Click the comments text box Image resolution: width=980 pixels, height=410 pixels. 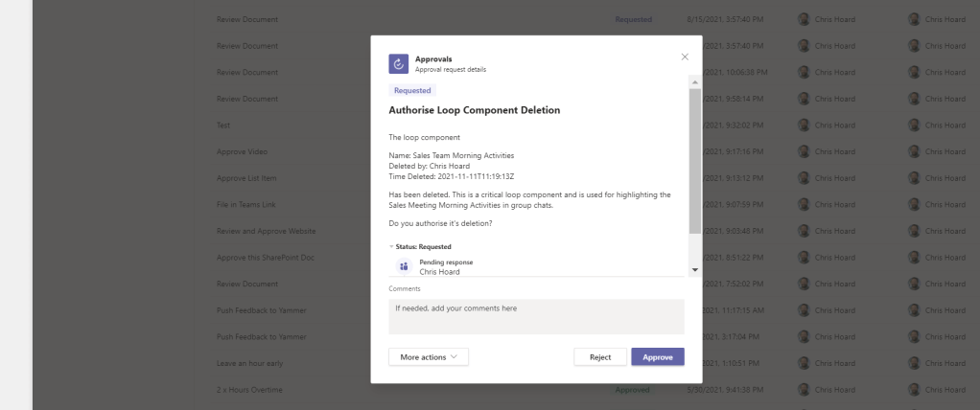coord(536,316)
